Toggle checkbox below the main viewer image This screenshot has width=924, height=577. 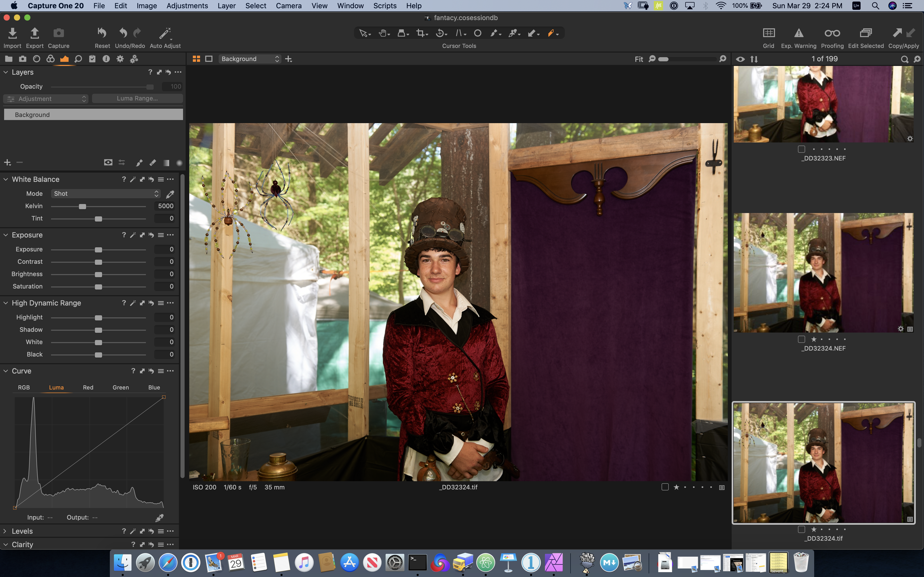[x=665, y=487]
